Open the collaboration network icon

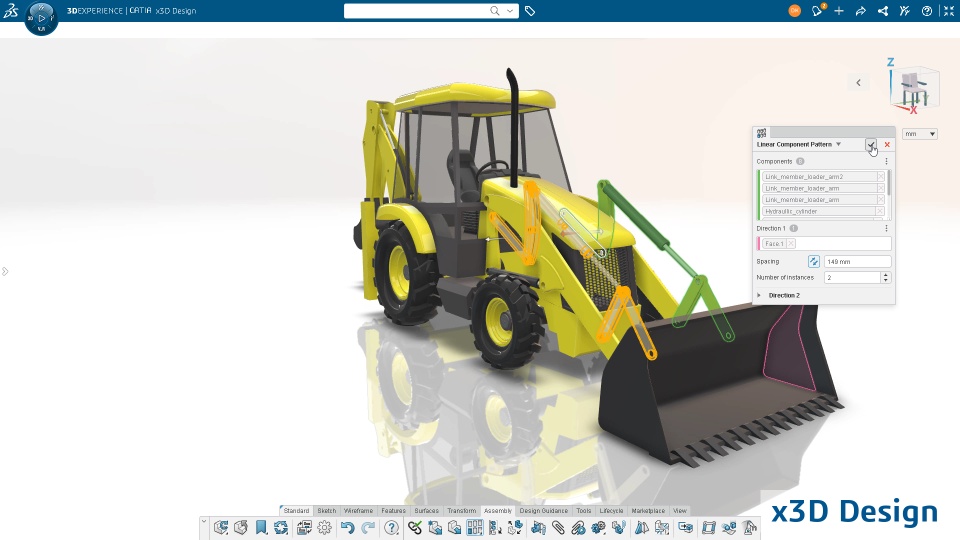[x=883, y=11]
